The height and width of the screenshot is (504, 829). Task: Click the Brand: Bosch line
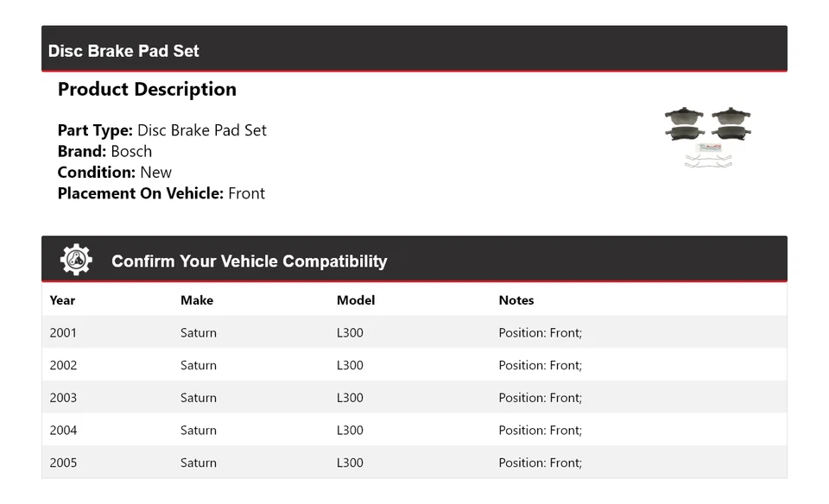(x=104, y=151)
